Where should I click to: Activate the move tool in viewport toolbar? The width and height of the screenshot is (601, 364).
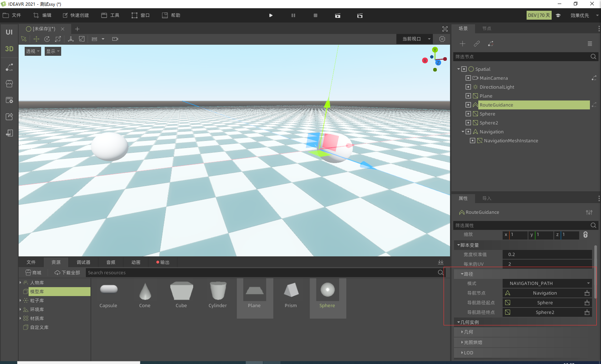tap(36, 39)
